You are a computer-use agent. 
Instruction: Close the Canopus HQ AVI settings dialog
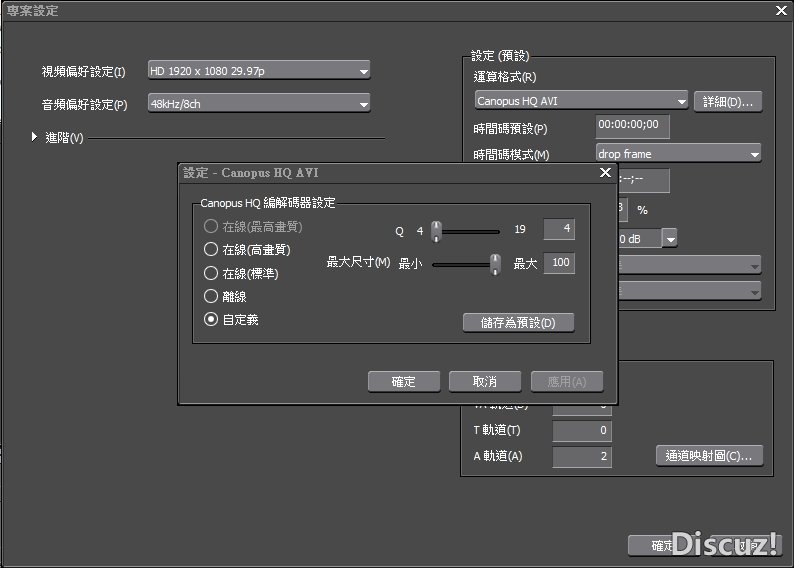click(x=605, y=173)
